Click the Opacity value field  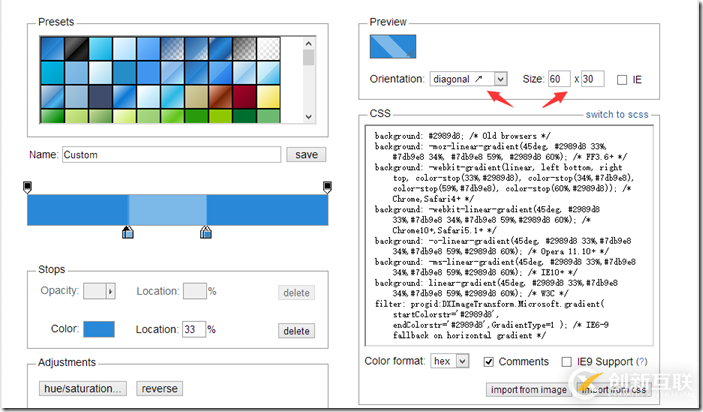click(95, 291)
